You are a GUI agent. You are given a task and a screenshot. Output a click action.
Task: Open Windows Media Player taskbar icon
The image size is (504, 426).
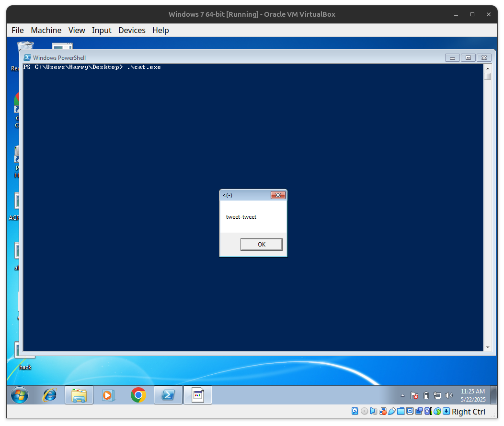[x=109, y=395]
